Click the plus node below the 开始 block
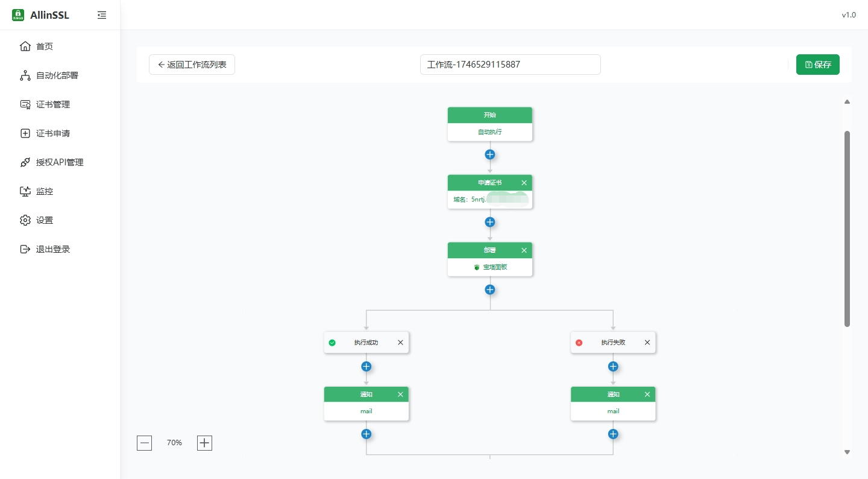 (x=490, y=154)
